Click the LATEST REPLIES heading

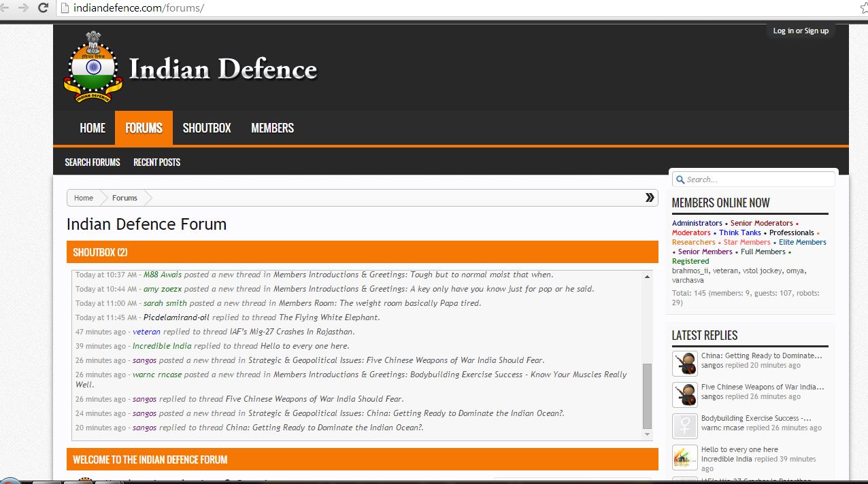coord(705,335)
